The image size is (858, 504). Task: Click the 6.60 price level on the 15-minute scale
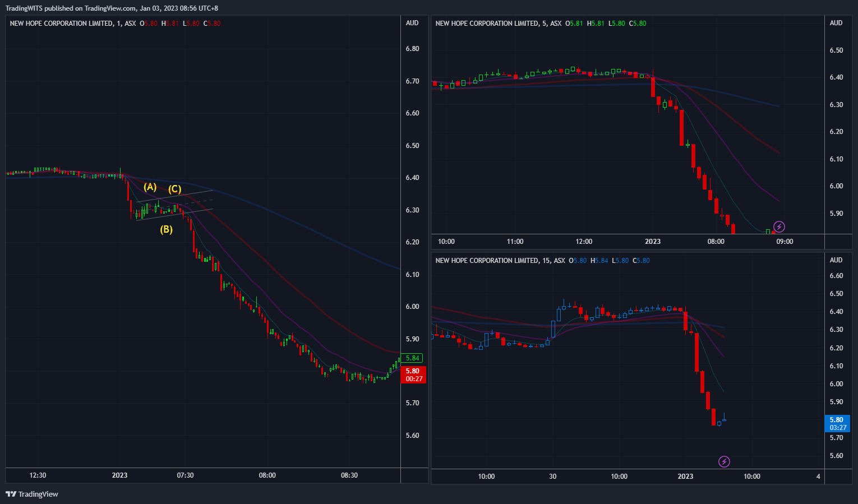(x=837, y=276)
